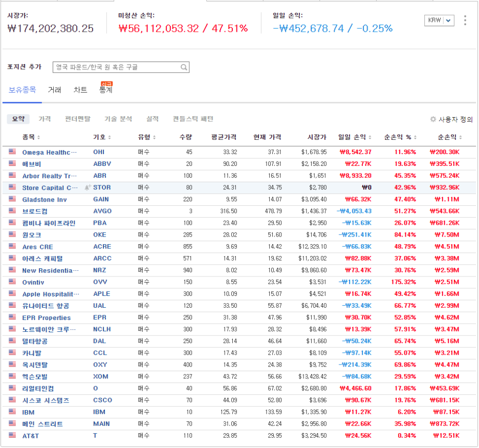Click the US flag icon beside Omega Healthc
The width and height of the screenshot is (479, 448).
(12, 152)
